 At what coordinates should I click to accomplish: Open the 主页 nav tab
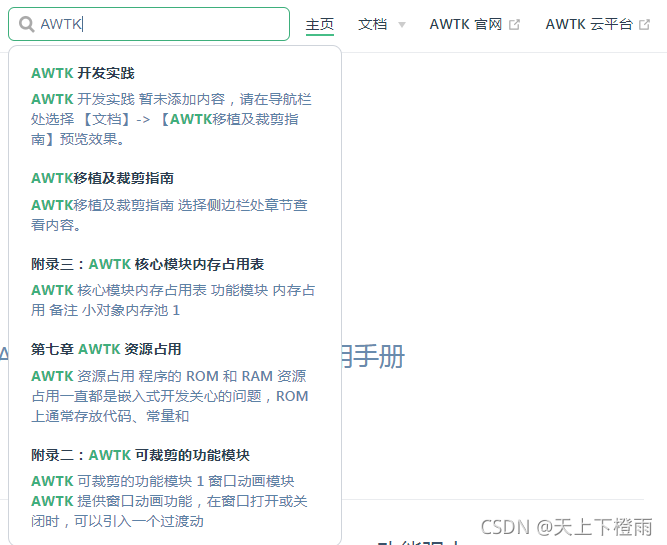point(320,24)
